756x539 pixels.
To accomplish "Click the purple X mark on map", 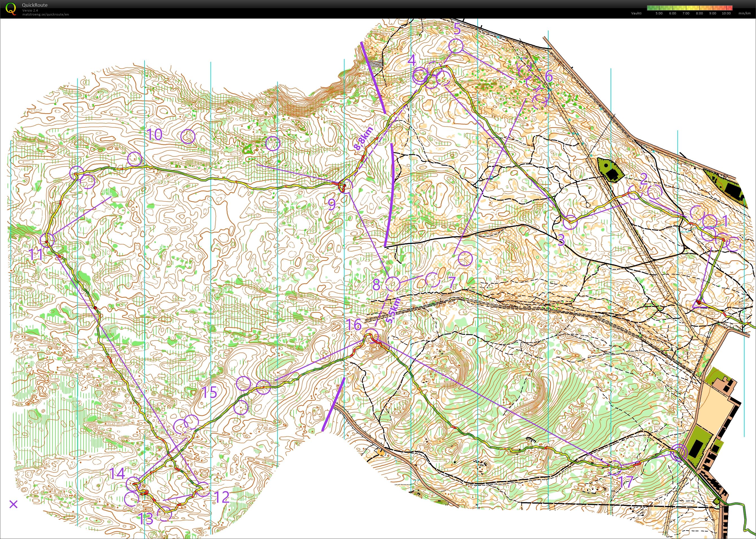I will 13,505.
